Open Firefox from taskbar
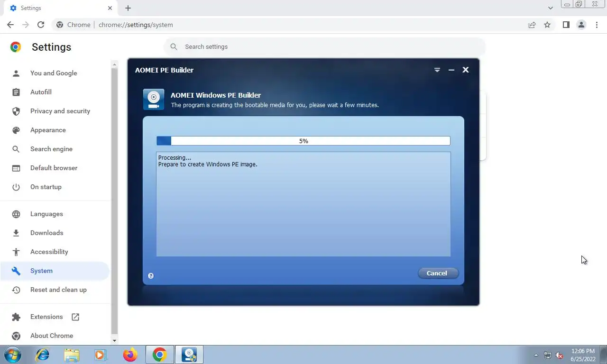Screen dimensions: 607x364 130,355
